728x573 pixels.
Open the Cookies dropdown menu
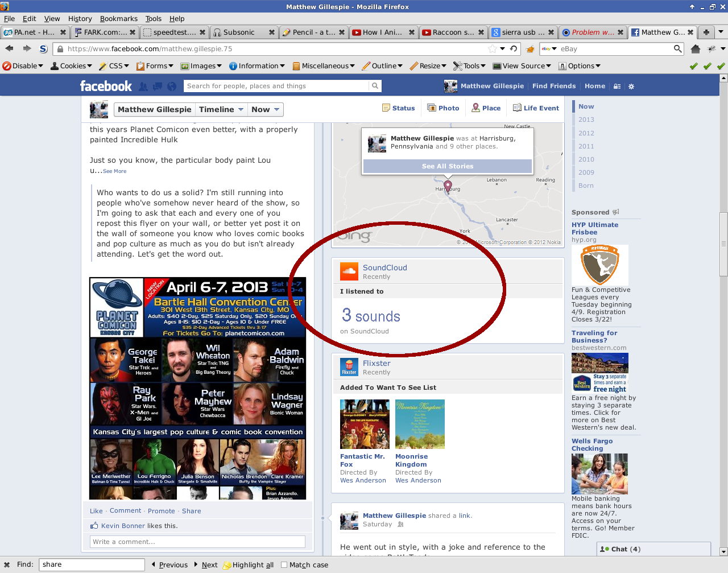(x=71, y=66)
